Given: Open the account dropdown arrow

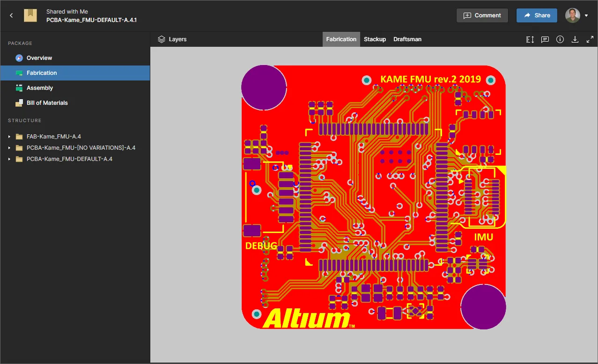Looking at the screenshot, I should coord(586,15).
